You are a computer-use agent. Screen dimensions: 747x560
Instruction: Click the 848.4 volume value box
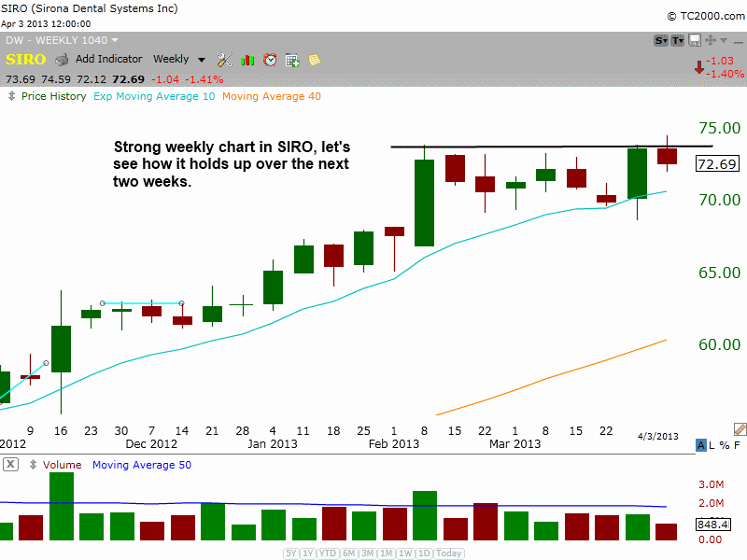[x=713, y=525]
